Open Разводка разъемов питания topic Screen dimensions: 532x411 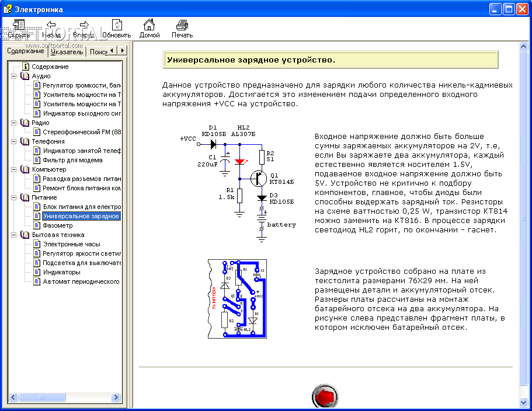click(81, 179)
